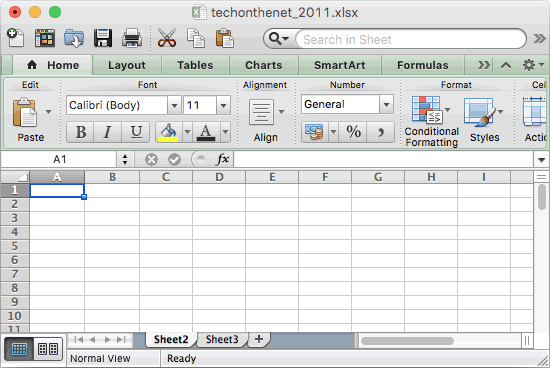
Task: Click the Open file folder icon
Action: click(74, 38)
